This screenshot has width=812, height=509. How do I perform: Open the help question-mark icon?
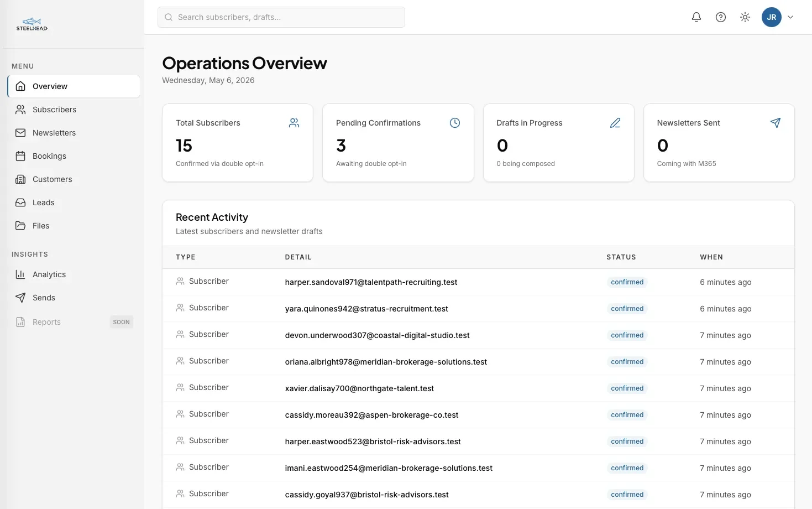(721, 17)
